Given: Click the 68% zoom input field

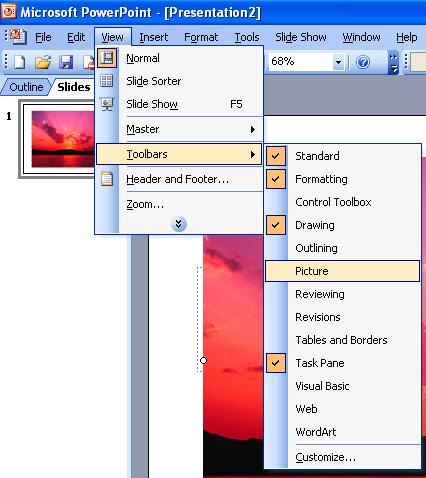Looking at the screenshot, I should tap(300, 62).
